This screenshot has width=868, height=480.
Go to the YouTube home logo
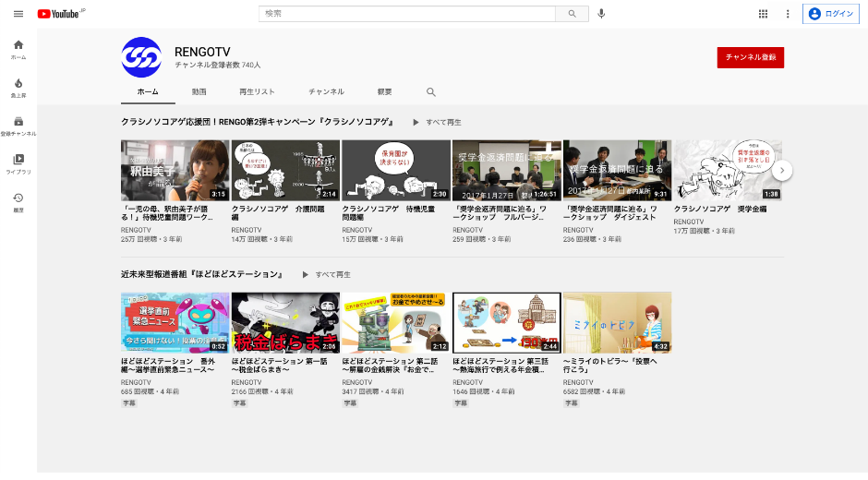(x=61, y=14)
